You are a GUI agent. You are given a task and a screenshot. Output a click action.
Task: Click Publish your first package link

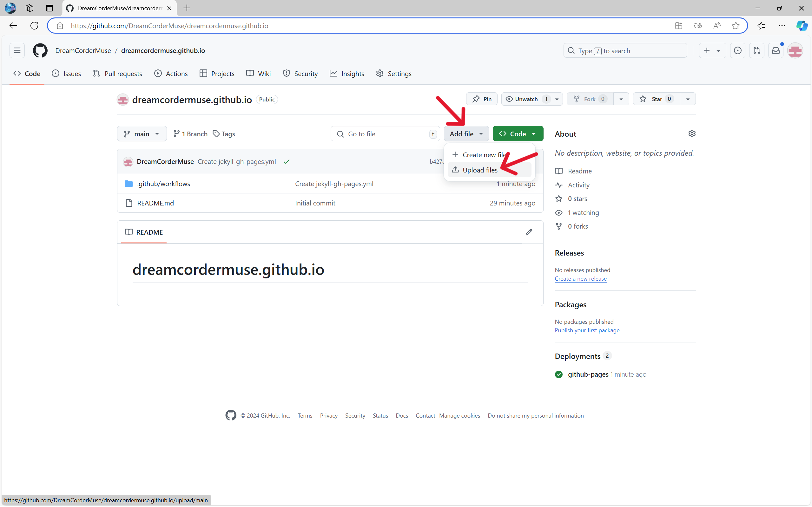pos(587,330)
